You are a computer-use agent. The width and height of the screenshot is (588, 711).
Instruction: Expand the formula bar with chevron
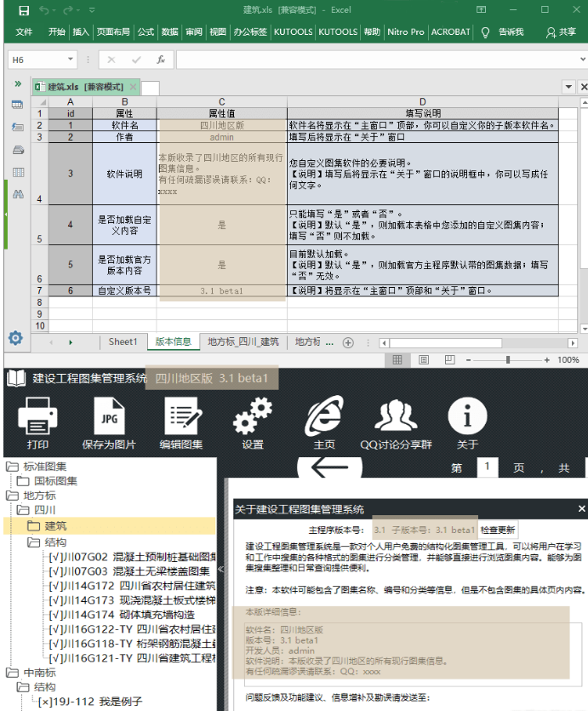coord(583,60)
